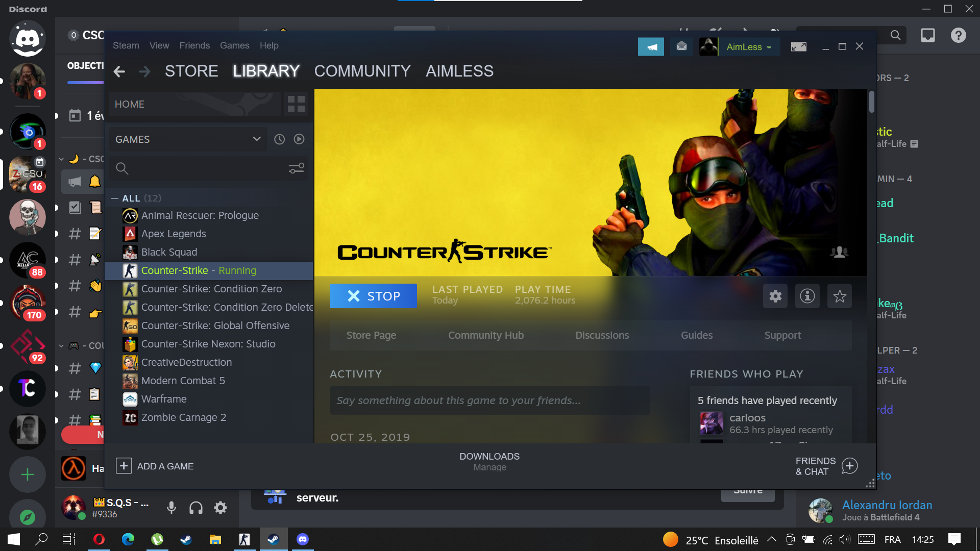Viewport: 980px width, 551px height.
Task: Toggle ready-to-play games filter
Action: [x=299, y=139]
